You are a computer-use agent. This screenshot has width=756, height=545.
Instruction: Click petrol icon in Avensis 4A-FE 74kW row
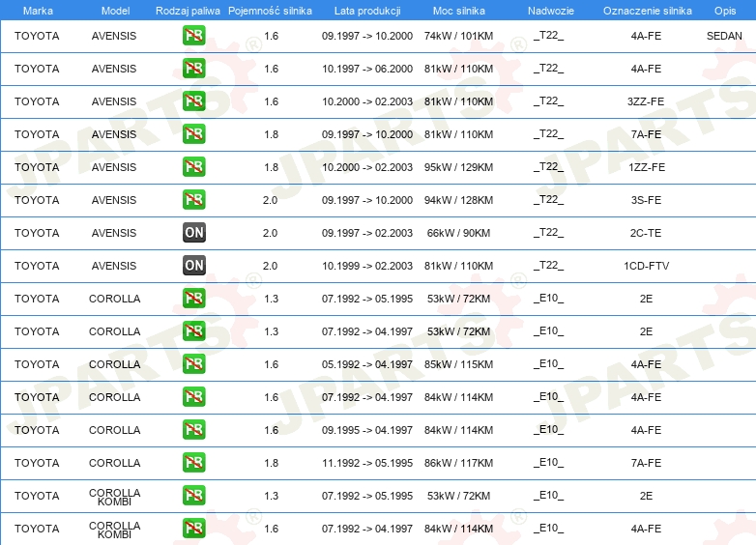coord(193,36)
